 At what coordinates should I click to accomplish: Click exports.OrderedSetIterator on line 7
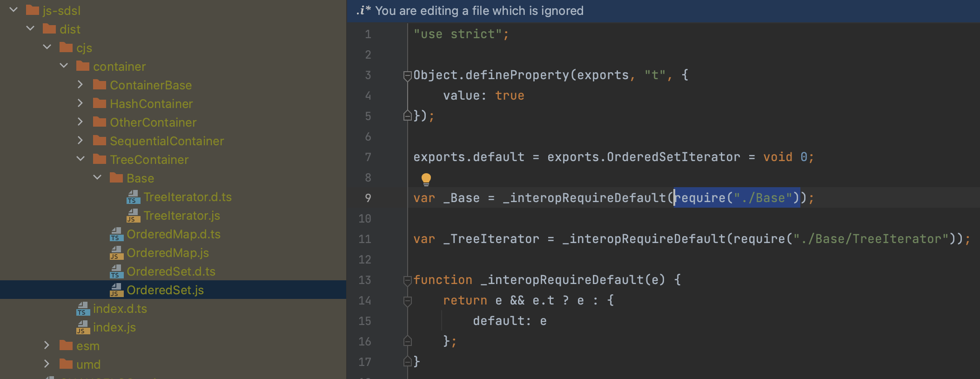(x=644, y=157)
